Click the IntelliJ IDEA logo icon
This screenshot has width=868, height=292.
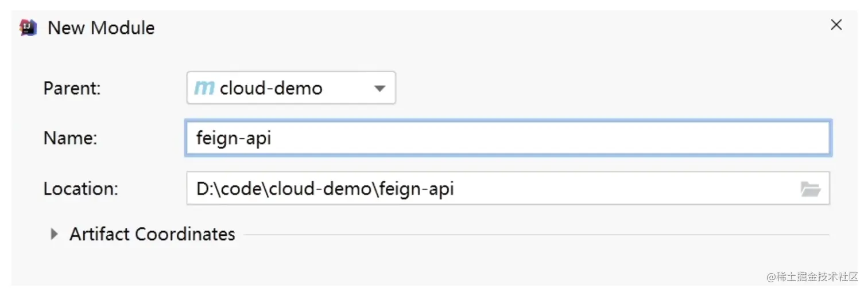[x=28, y=28]
